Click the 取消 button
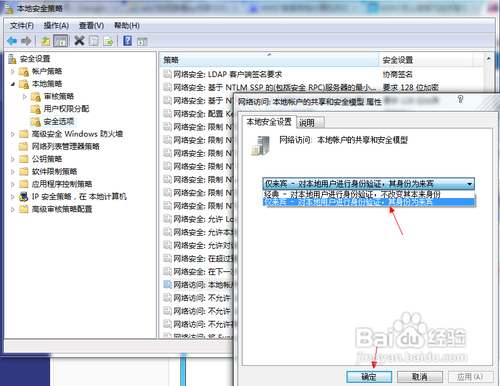The image size is (500, 386). click(x=420, y=377)
